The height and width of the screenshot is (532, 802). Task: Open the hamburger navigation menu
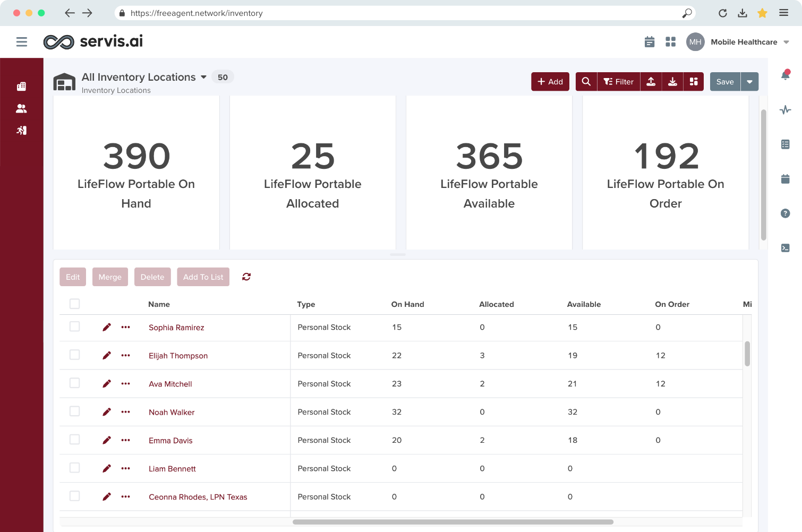click(x=22, y=42)
